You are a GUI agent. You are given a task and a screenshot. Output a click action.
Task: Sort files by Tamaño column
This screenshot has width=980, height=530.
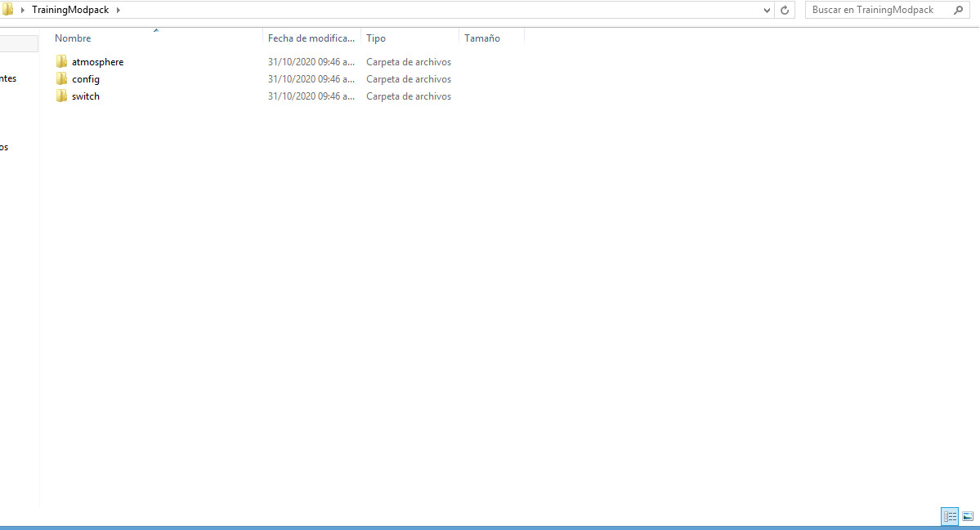(x=481, y=38)
